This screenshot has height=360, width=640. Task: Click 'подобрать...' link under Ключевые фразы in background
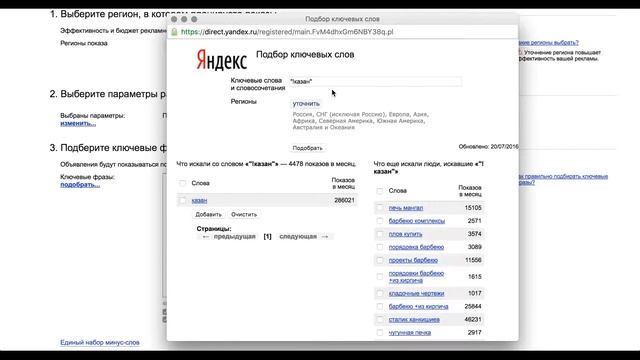(x=80, y=184)
